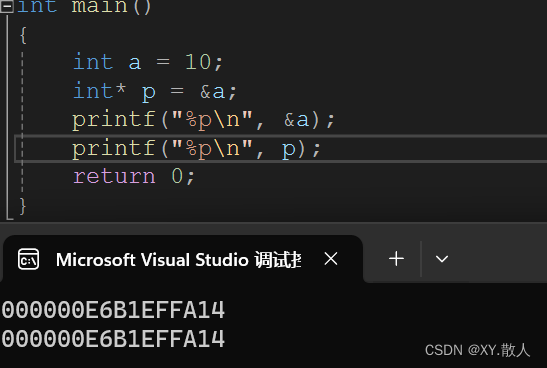This screenshot has height=368, width=547.
Task: Place cursor on 'int* p = &a;' line
Action: coord(155,91)
